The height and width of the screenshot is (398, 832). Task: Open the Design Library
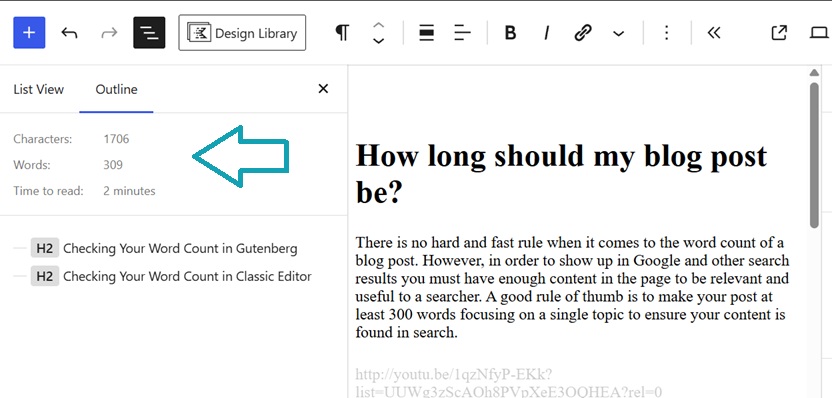[x=242, y=33]
